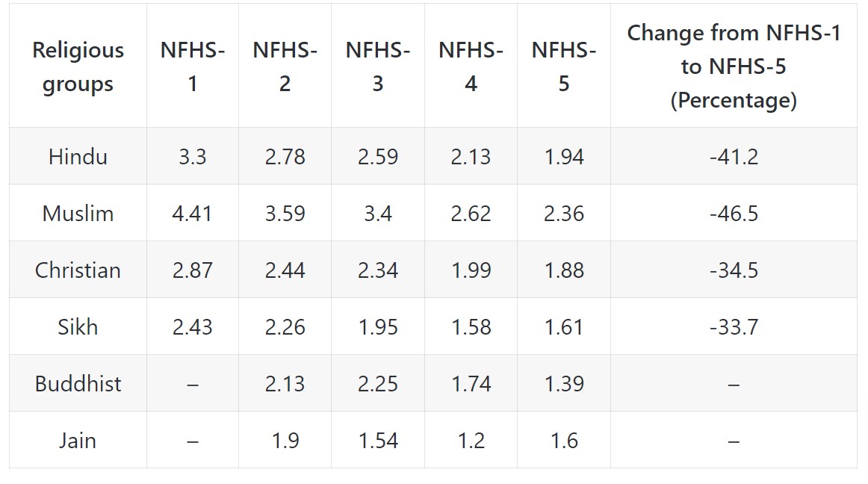
Task: Click the Jain NFHS-4 value 1.2
Action: click(x=471, y=441)
